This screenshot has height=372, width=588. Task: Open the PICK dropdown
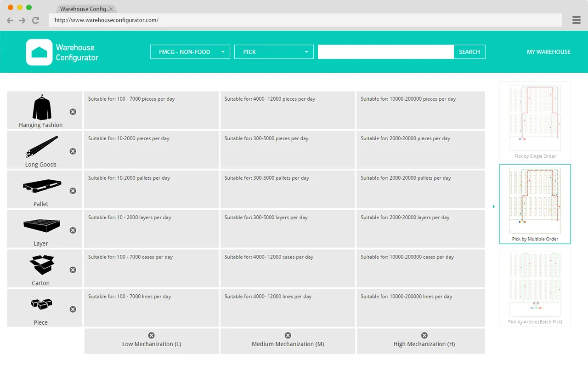(x=274, y=52)
